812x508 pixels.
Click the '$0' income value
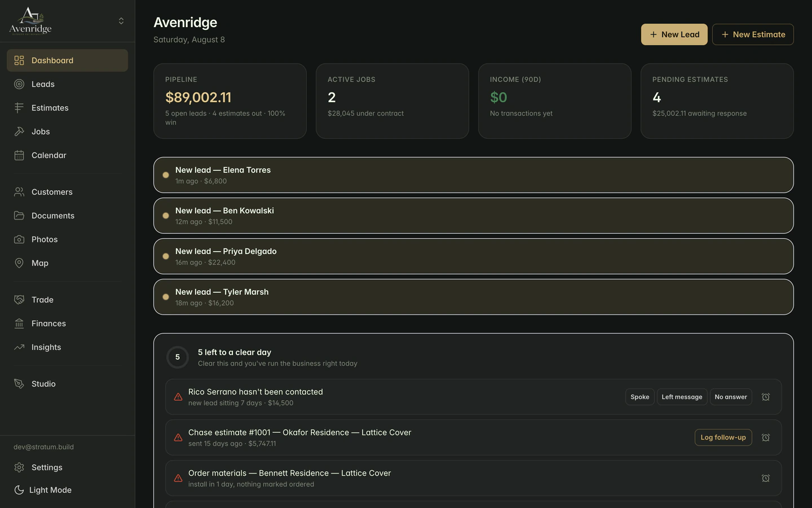(498, 97)
